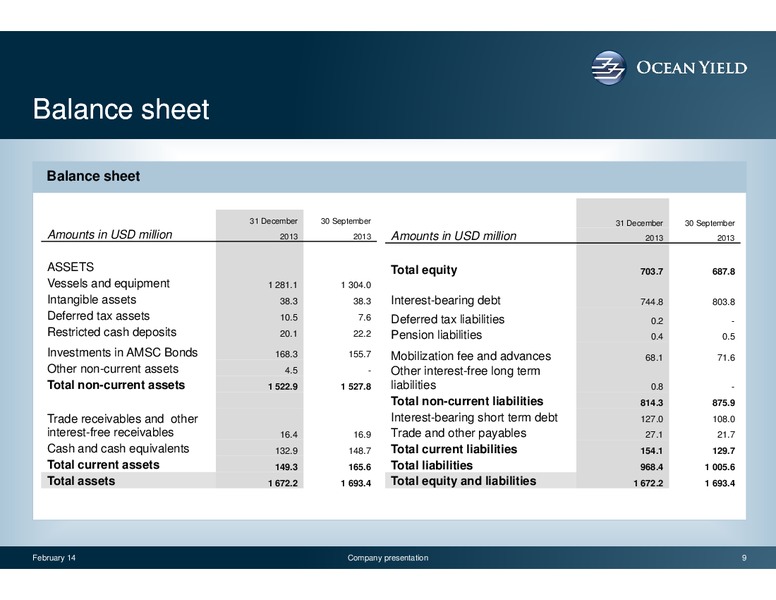
Task: Select the receivables value 16.9
Action: (x=362, y=435)
